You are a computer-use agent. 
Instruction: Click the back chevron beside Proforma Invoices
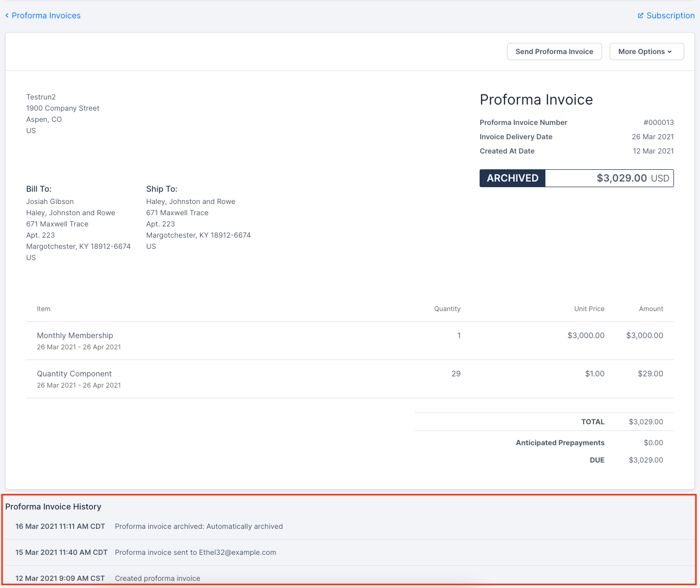(7, 16)
